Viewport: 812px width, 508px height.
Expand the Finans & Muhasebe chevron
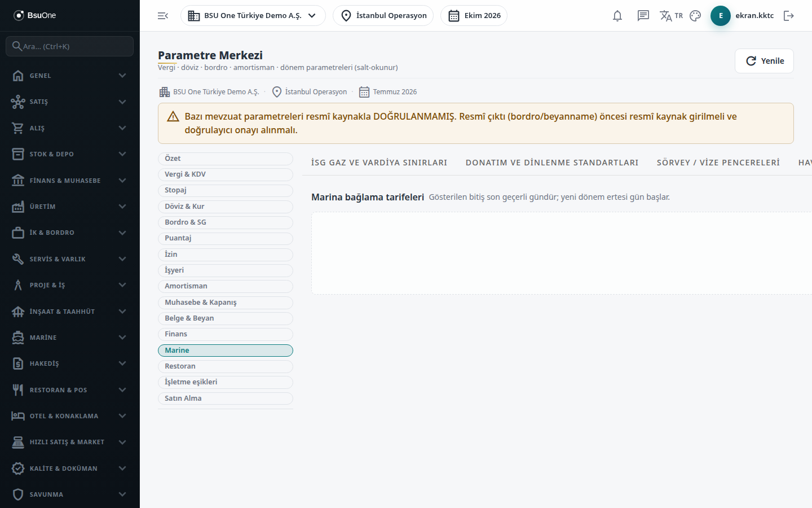tap(122, 181)
